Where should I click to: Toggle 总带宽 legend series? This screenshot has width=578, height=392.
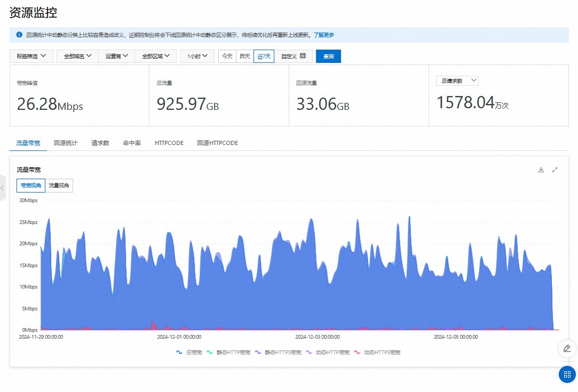pyautogui.click(x=189, y=353)
